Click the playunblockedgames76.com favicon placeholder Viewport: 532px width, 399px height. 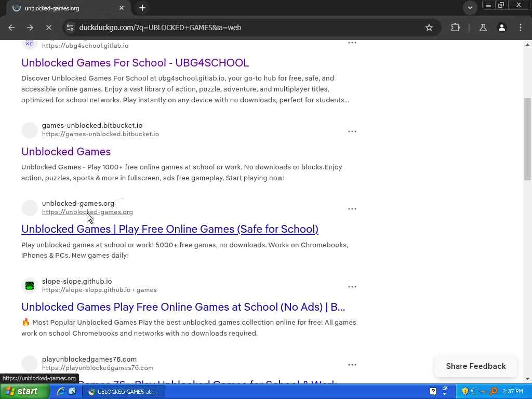pos(30,363)
